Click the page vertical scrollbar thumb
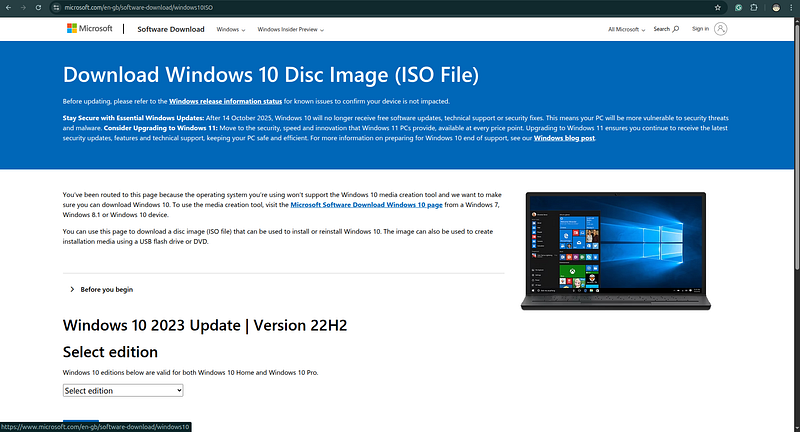This screenshot has width=800, height=432. click(x=796, y=145)
